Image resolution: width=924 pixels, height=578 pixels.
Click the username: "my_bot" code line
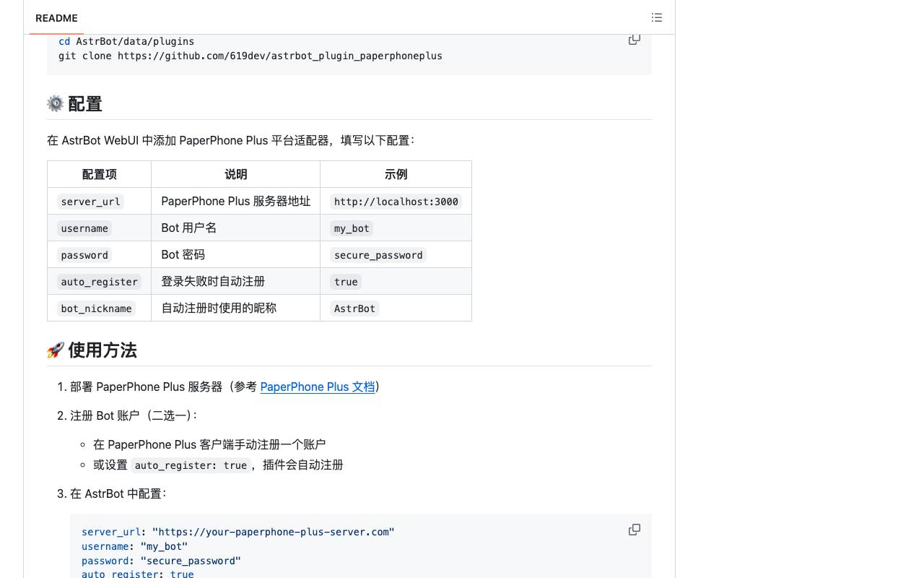134,546
